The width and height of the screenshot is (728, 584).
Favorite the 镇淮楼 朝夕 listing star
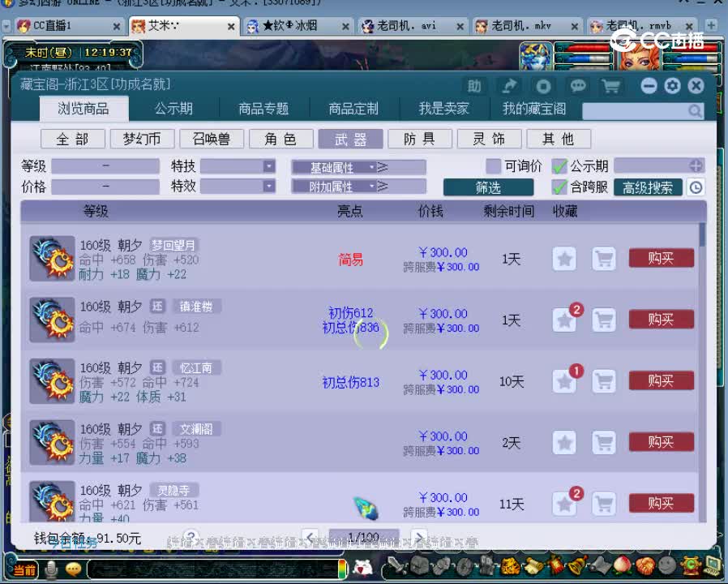point(564,320)
